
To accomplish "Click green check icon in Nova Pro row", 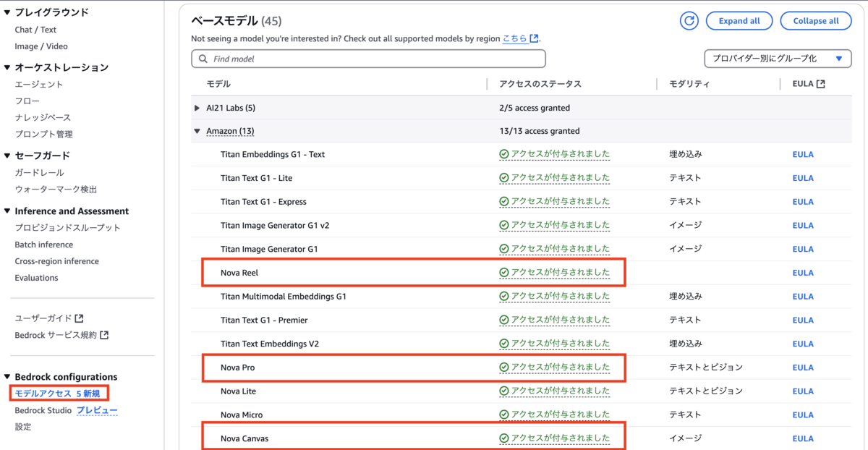I will tap(503, 368).
